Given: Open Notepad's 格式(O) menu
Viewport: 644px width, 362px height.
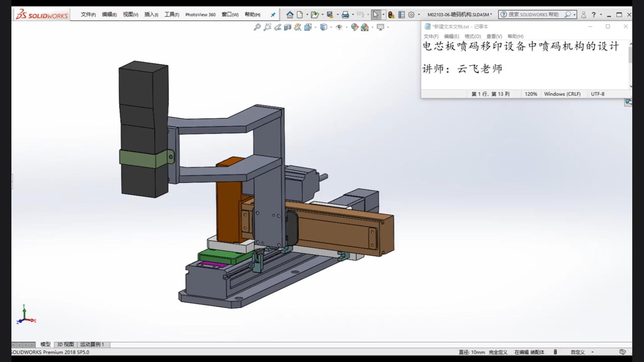Looking at the screenshot, I should (473, 36).
